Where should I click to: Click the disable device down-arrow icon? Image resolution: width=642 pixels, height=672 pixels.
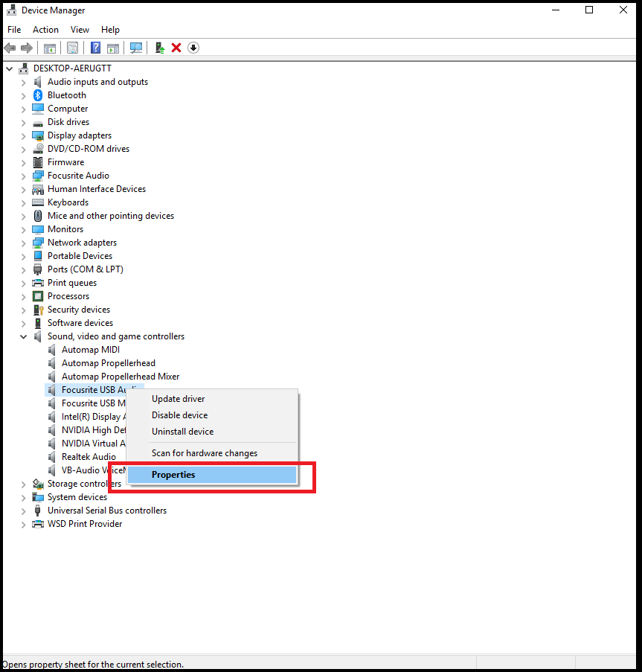(193, 48)
